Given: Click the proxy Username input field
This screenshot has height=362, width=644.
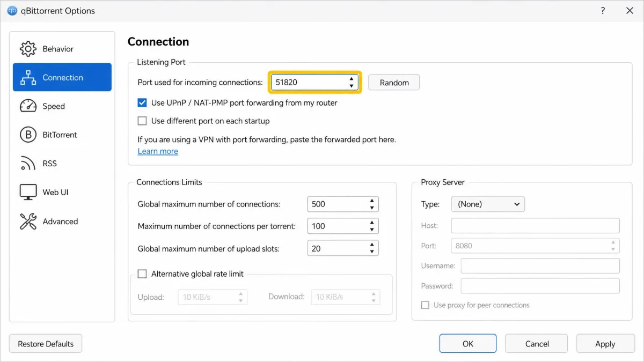Looking at the screenshot, I should tap(540, 265).
